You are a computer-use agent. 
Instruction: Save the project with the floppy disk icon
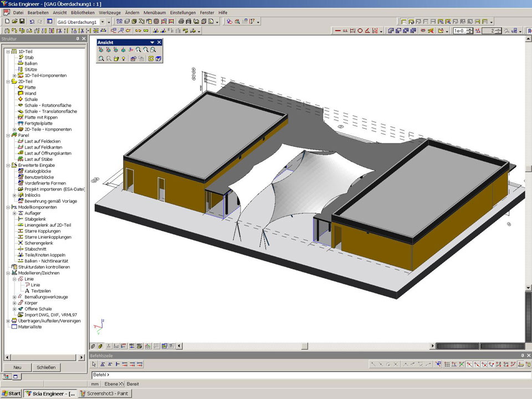(x=22, y=22)
